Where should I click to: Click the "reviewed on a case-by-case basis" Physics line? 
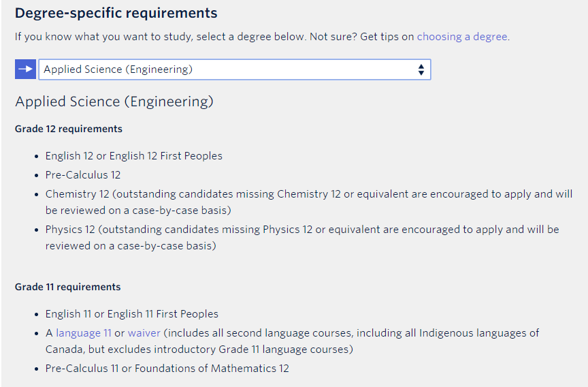pyautogui.click(x=131, y=246)
